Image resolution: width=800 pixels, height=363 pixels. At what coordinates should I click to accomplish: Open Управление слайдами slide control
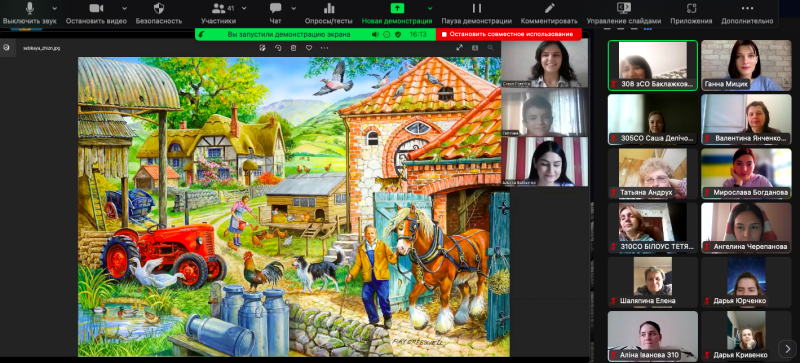click(x=623, y=14)
